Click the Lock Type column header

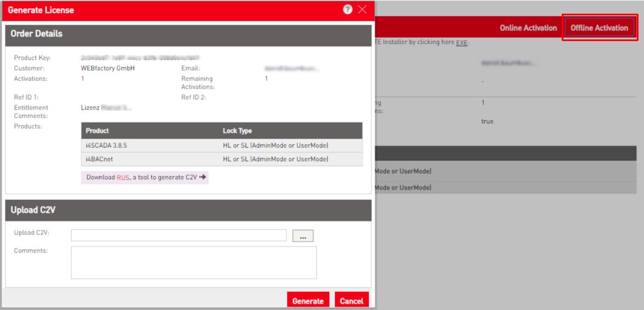pyautogui.click(x=238, y=131)
